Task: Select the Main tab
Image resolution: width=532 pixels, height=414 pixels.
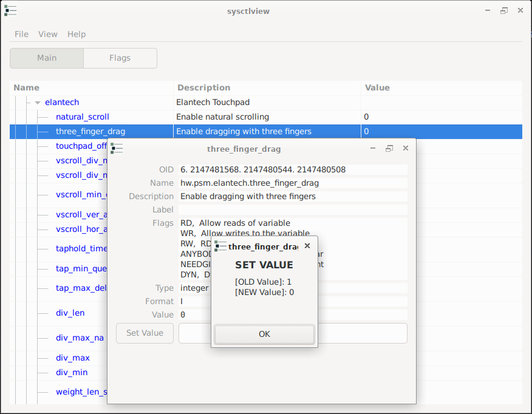Action: coord(47,58)
